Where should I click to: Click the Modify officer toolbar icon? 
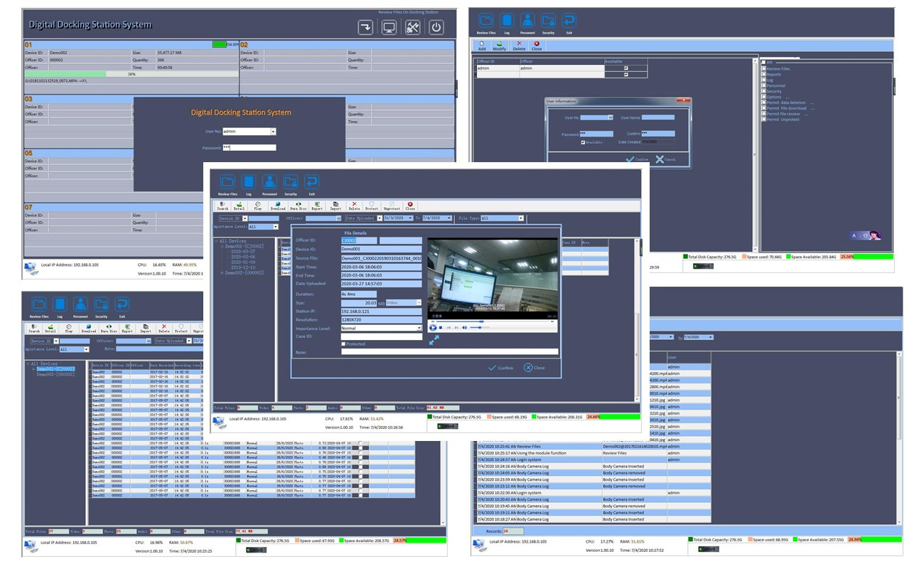pyautogui.click(x=500, y=46)
